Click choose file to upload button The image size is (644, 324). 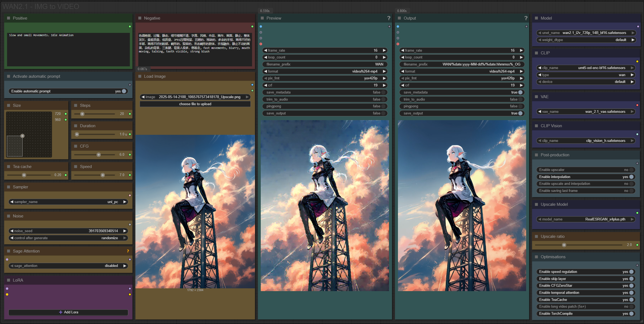click(x=195, y=104)
